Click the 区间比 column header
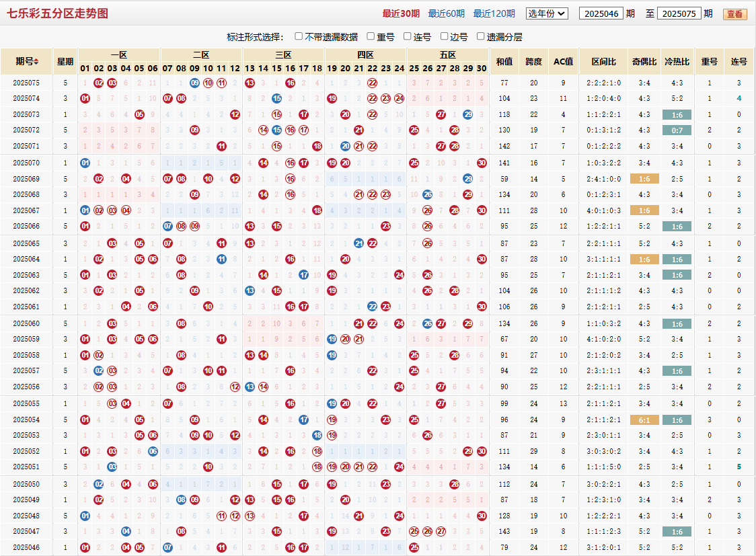The image size is (756, 556). (x=603, y=62)
